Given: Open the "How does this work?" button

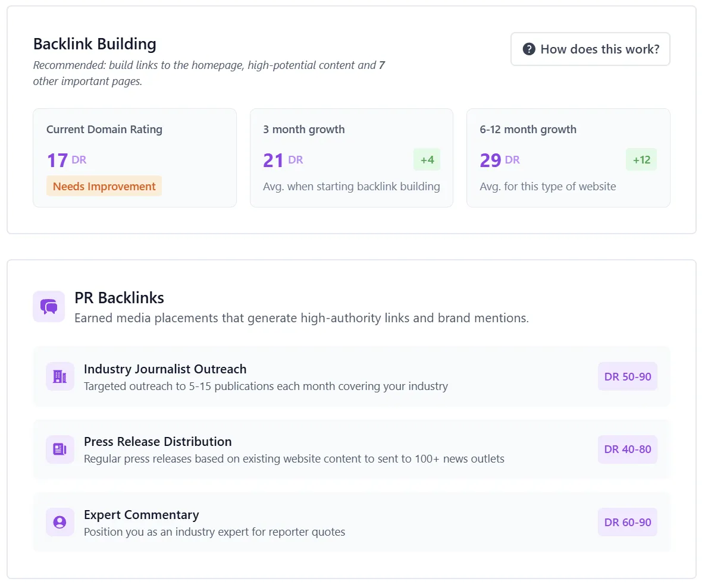Looking at the screenshot, I should 590,49.
